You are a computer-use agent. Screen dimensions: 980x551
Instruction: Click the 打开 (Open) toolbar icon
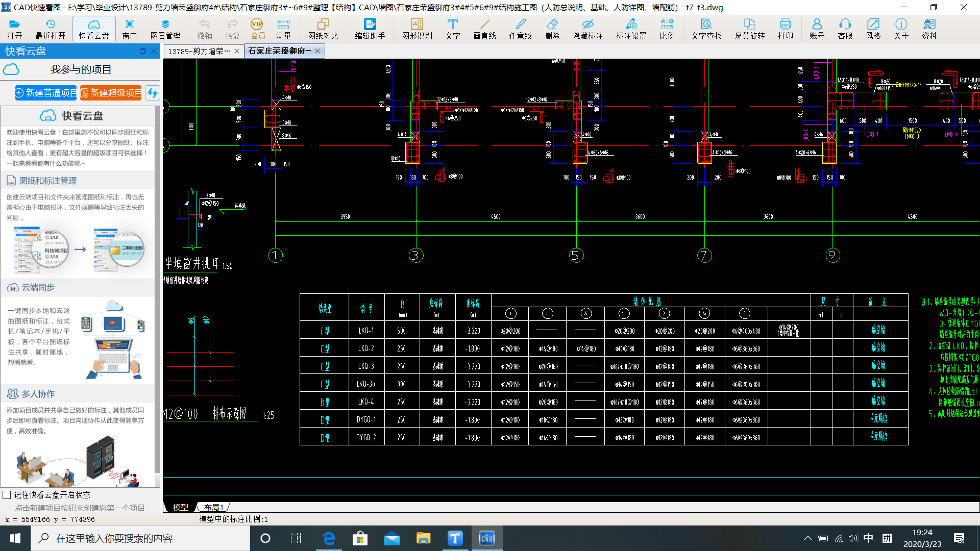(x=15, y=29)
